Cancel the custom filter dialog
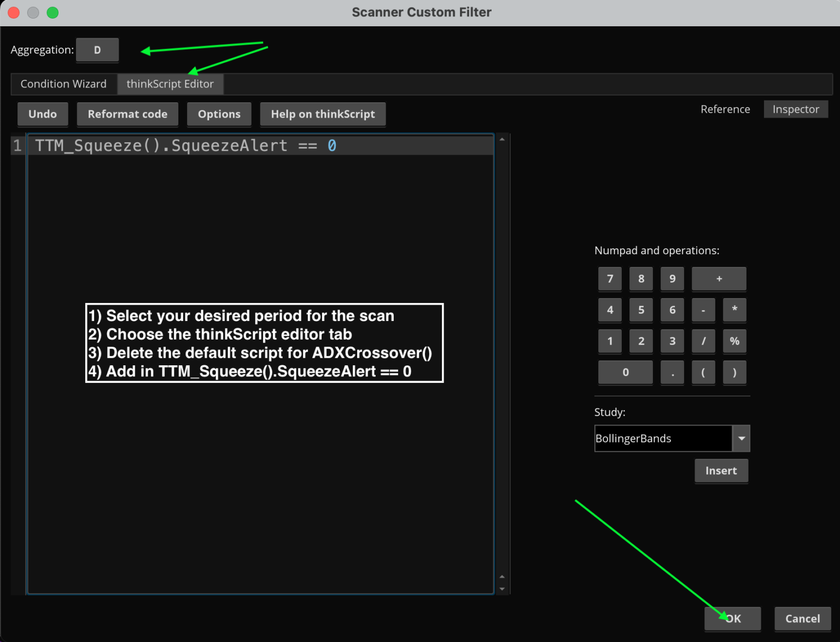 point(802,618)
